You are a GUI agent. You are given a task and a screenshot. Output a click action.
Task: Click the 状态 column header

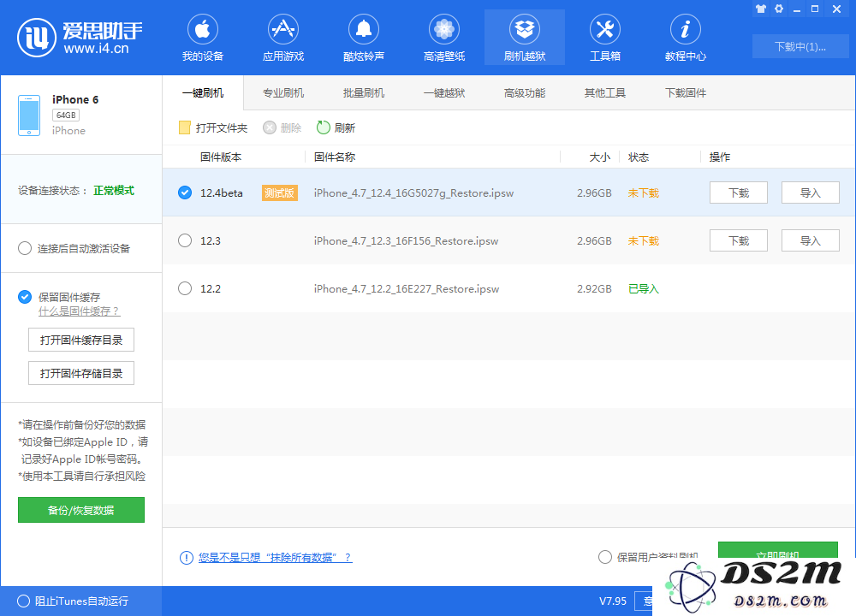point(639,157)
